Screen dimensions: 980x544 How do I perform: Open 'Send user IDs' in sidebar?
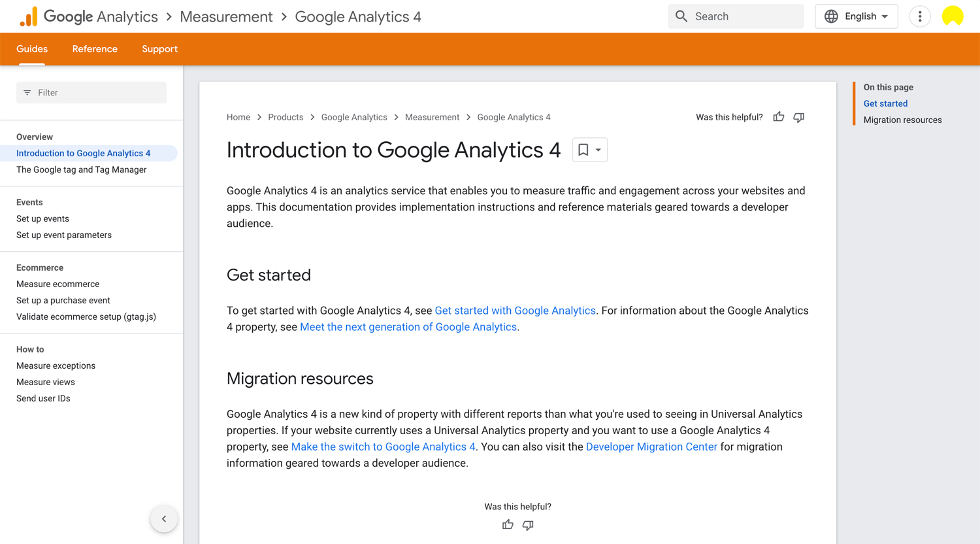pyautogui.click(x=43, y=398)
